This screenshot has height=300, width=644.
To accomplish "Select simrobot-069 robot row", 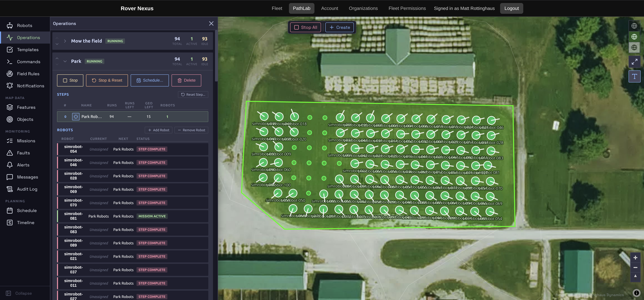I will pyautogui.click(x=132, y=189).
